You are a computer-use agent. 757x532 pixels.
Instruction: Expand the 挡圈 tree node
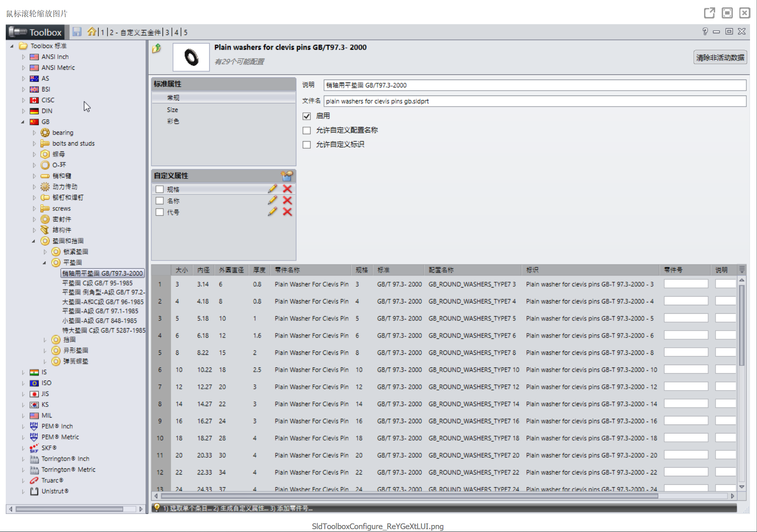(45, 340)
